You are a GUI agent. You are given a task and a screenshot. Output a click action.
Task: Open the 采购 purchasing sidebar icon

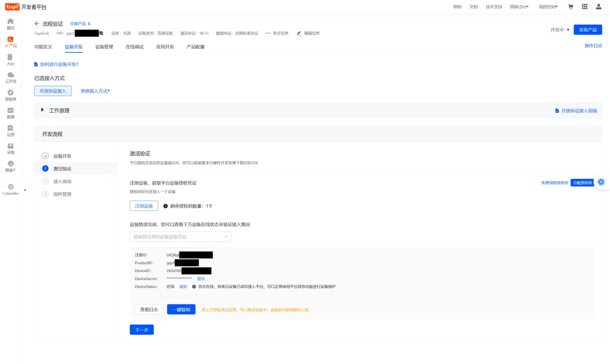11,146
